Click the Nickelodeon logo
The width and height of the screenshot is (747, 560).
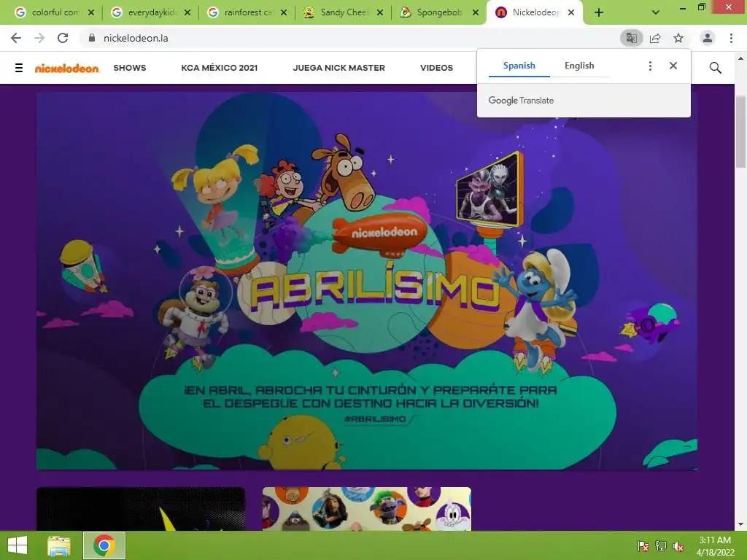66,68
